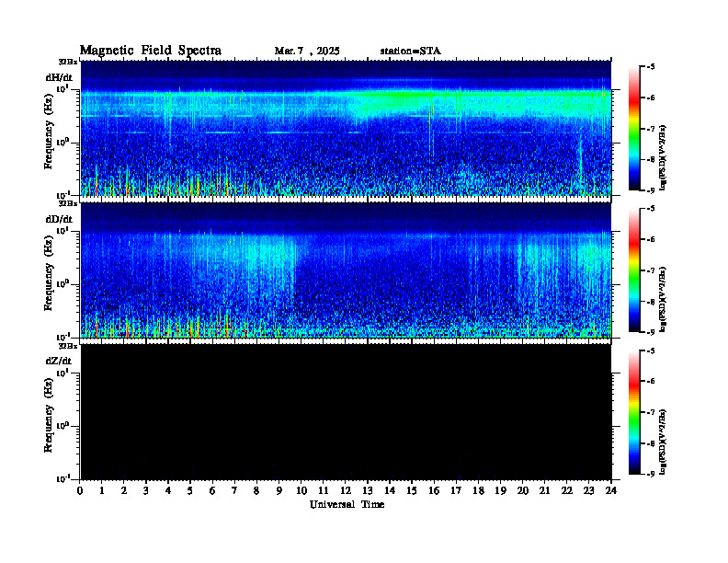Click hour tick label "9" on time axis
This screenshot has height=563, width=728.
279,491
